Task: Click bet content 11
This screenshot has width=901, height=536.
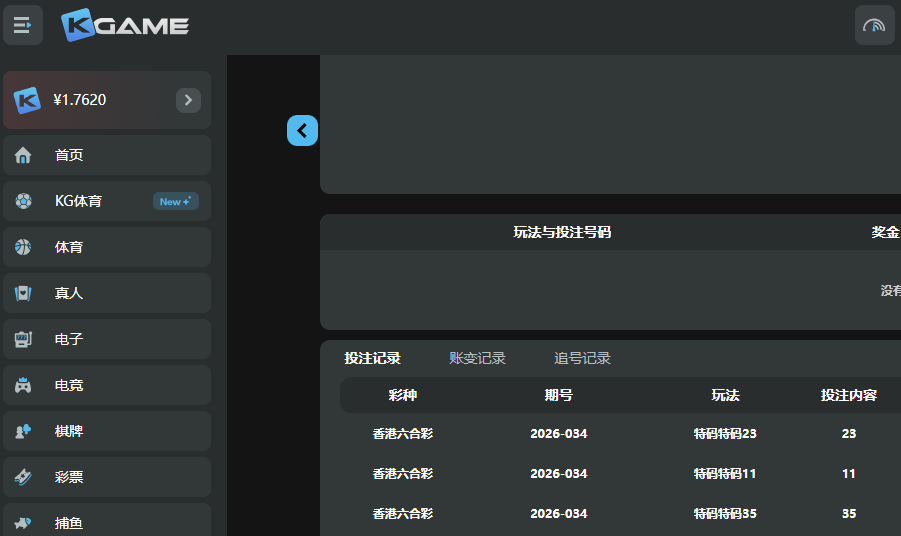Action: [849, 474]
